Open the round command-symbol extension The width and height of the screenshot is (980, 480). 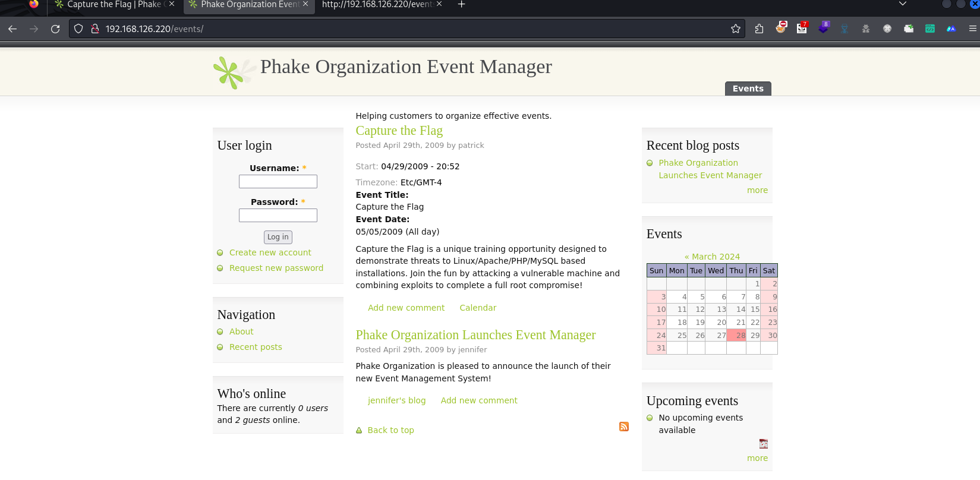887,29
